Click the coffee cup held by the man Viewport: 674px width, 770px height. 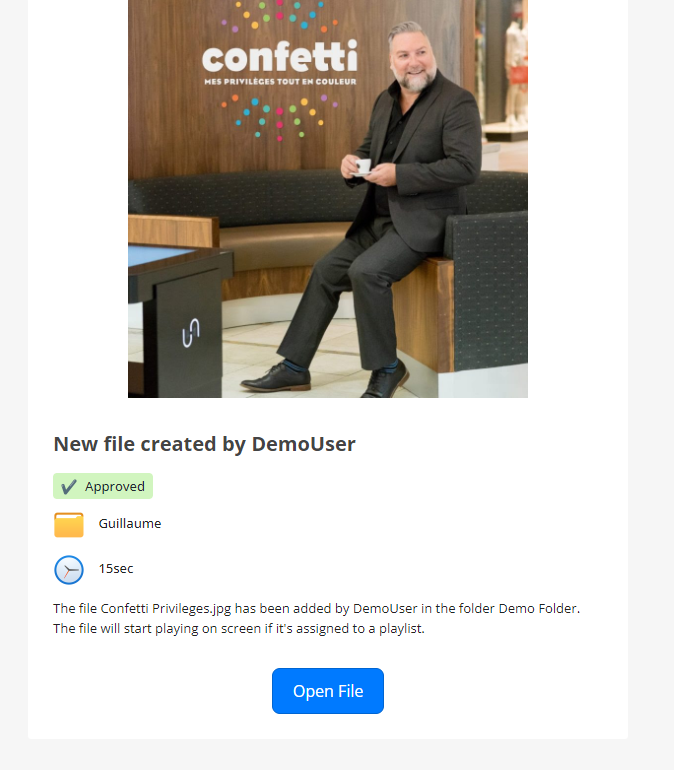(363, 166)
